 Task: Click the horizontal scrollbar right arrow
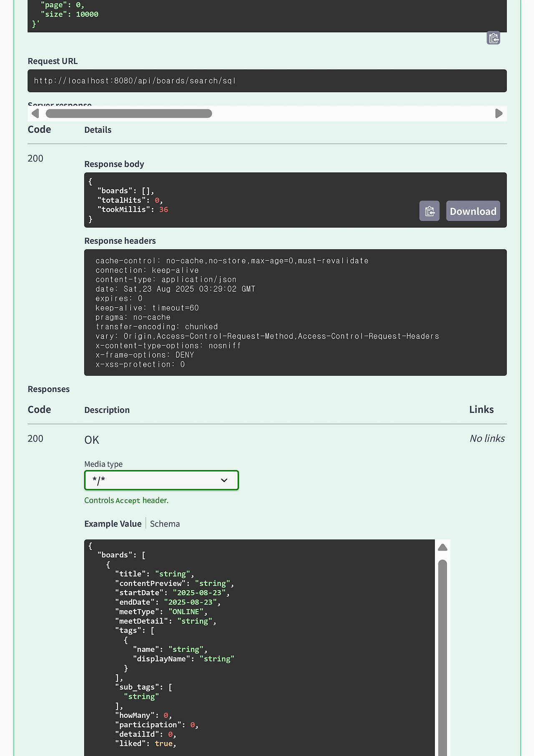click(x=499, y=114)
